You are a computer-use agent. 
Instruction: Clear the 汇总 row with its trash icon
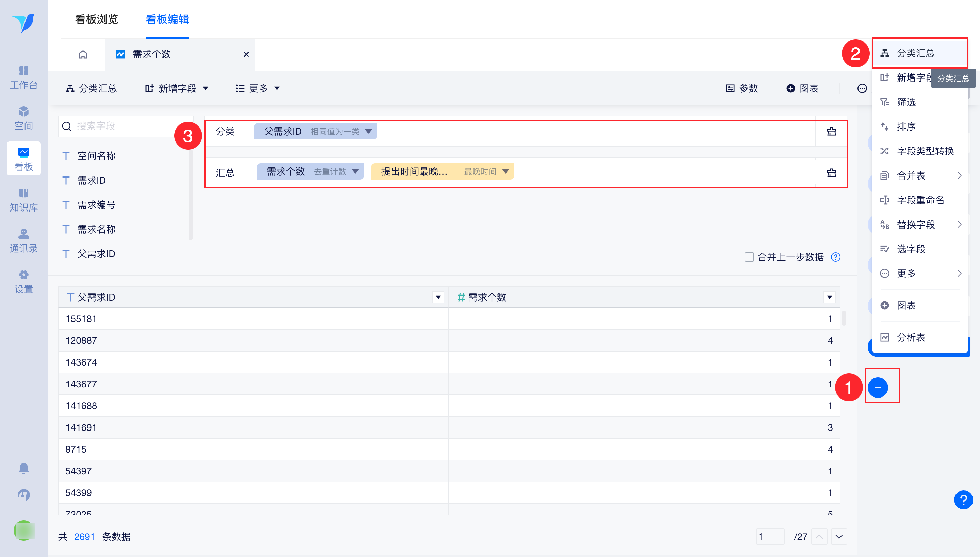pos(831,172)
